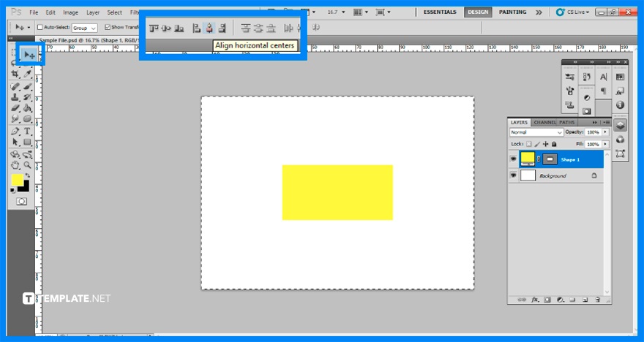This screenshot has width=644, height=342.
Task: Enable the Auto-Select checkbox
Action: coord(40,28)
